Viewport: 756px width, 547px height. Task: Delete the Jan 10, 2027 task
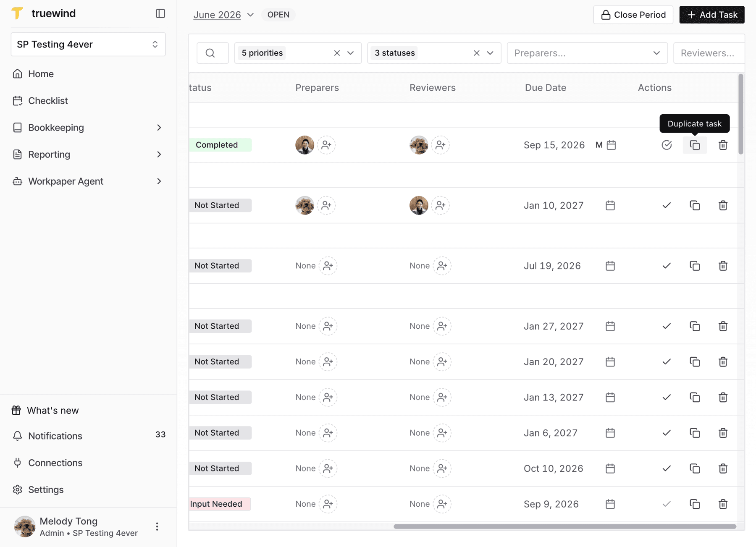coord(723,205)
